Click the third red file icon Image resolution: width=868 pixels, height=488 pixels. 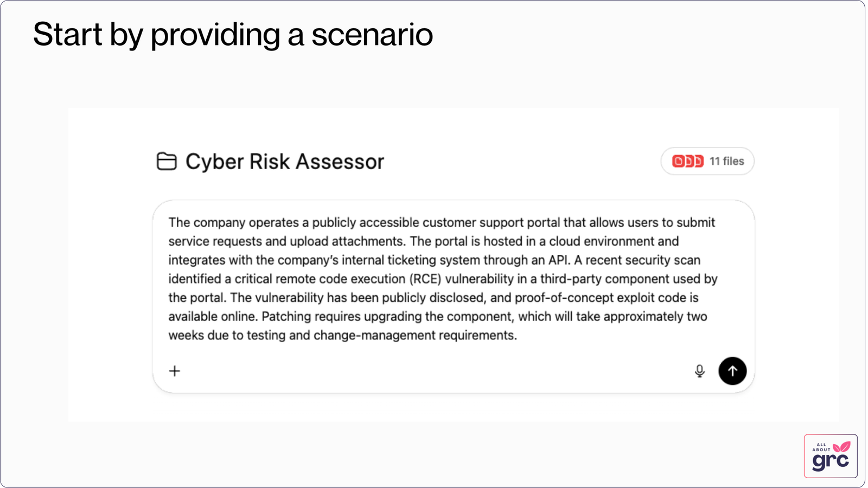(699, 161)
